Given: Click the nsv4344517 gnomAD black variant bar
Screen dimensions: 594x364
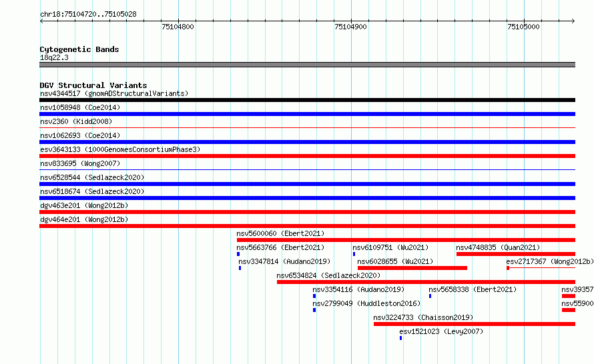Looking at the screenshot, I should 307,100.
